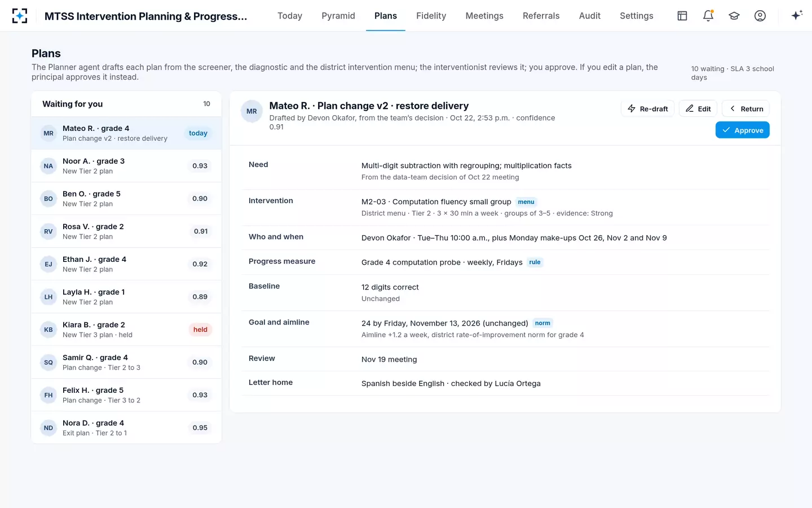Image resolution: width=812 pixels, height=508 pixels.
Task: Open the notifications bell
Action: tap(708, 16)
